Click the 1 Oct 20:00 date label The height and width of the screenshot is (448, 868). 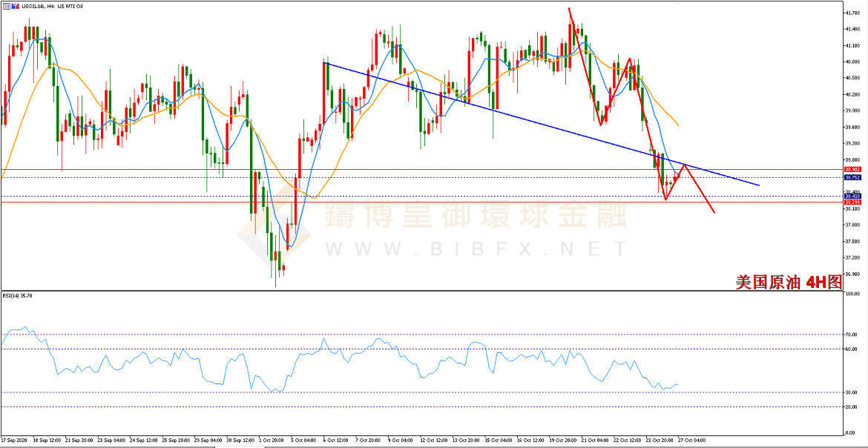click(272, 441)
